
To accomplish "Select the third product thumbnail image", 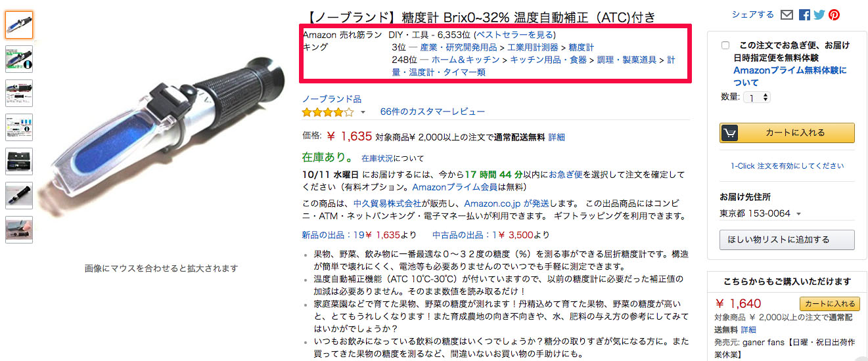I will tap(19, 93).
